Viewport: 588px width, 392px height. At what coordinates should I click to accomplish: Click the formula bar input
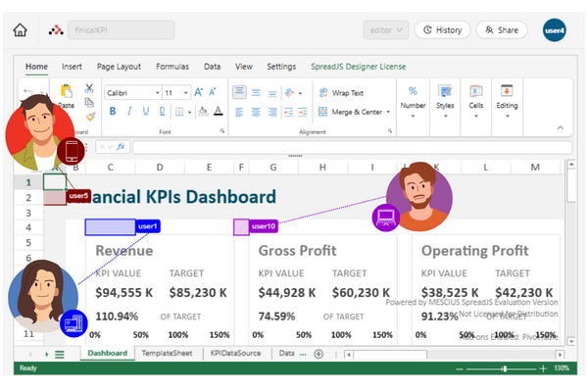point(353,147)
